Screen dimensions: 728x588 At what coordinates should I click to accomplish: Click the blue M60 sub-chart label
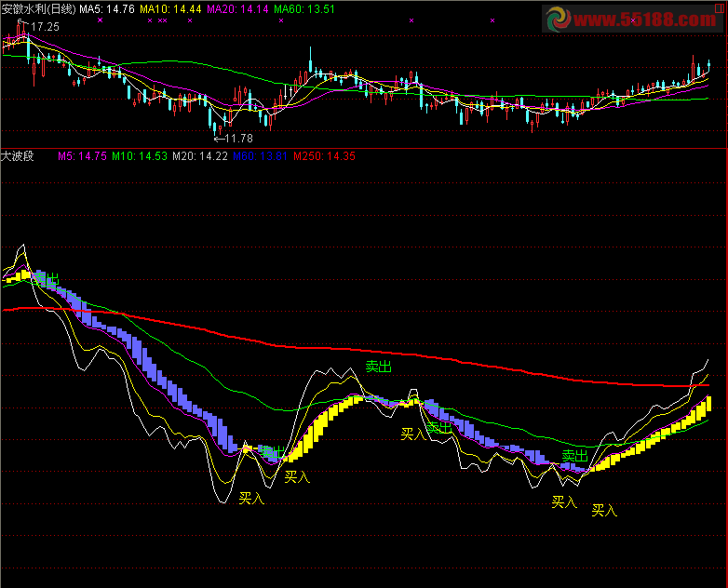coord(259,156)
